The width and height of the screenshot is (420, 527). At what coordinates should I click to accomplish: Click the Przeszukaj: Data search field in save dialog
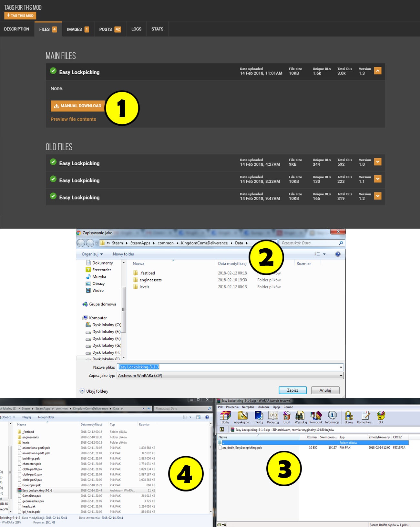[312, 243]
